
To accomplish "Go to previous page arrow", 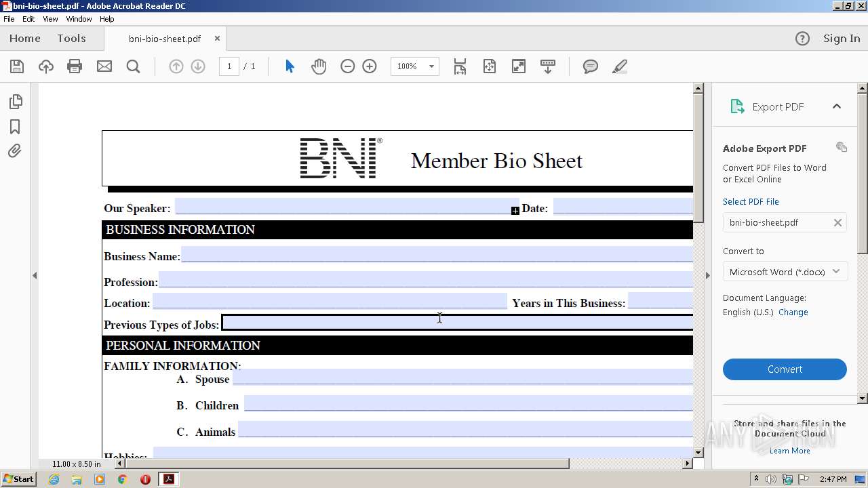I will pyautogui.click(x=176, y=66).
